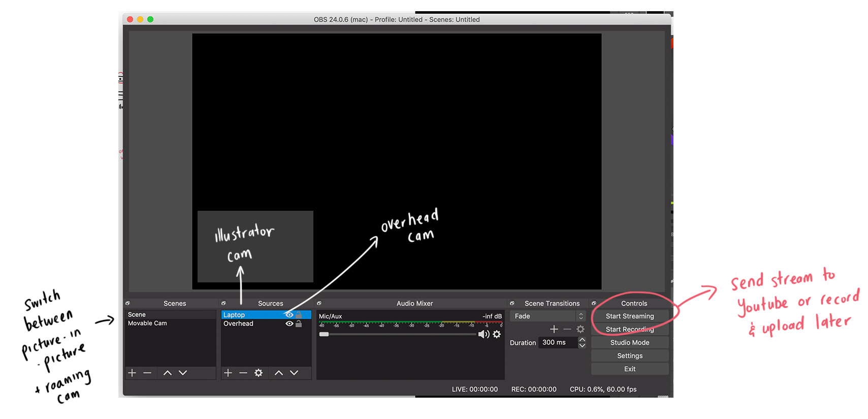Image resolution: width=868 pixels, height=419 pixels.
Task: Open Mic/Aux audio settings gear
Action: tap(497, 334)
